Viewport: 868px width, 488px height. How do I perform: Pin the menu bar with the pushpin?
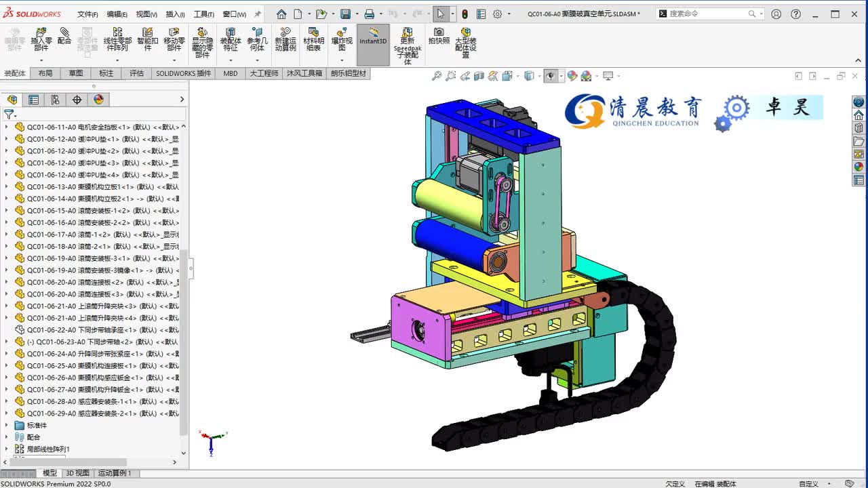pos(258,14)
